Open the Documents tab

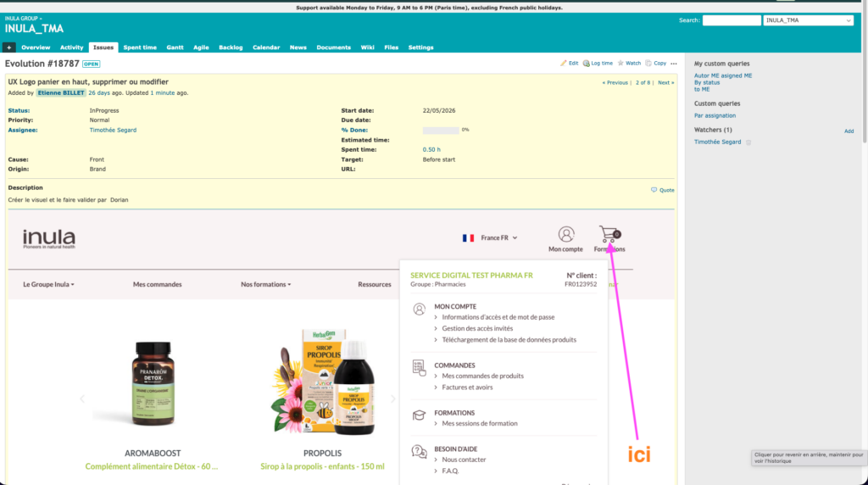point(333,47)
